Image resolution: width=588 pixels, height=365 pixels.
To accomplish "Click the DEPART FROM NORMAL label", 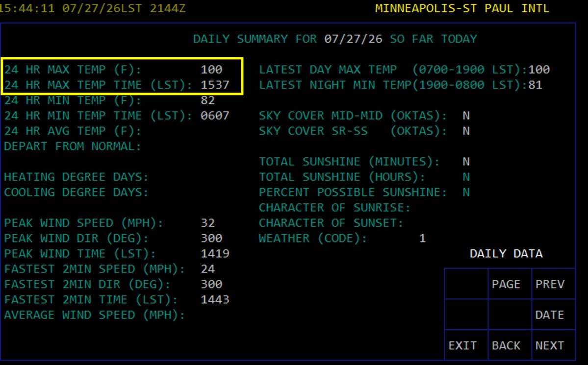I will point(73,146).
